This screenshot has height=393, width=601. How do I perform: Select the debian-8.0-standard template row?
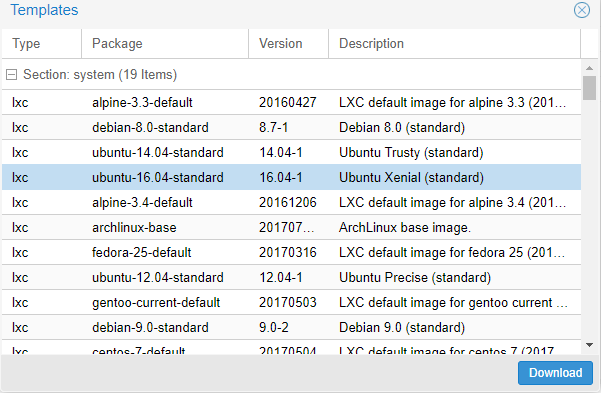tap(291, 127)
